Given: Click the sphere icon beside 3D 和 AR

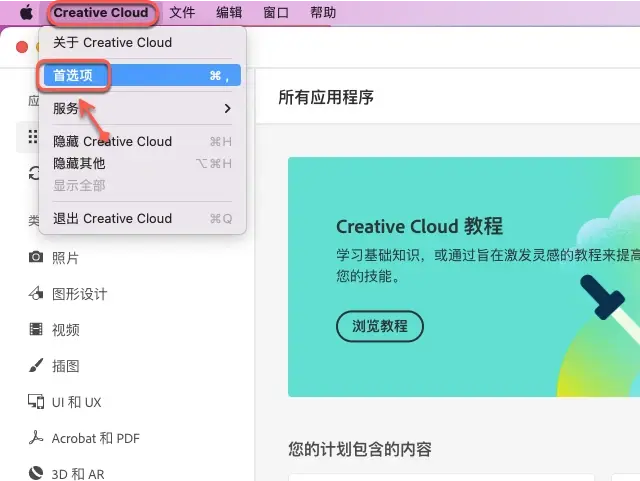Looking at the screenshot, I should click(36, 473).
